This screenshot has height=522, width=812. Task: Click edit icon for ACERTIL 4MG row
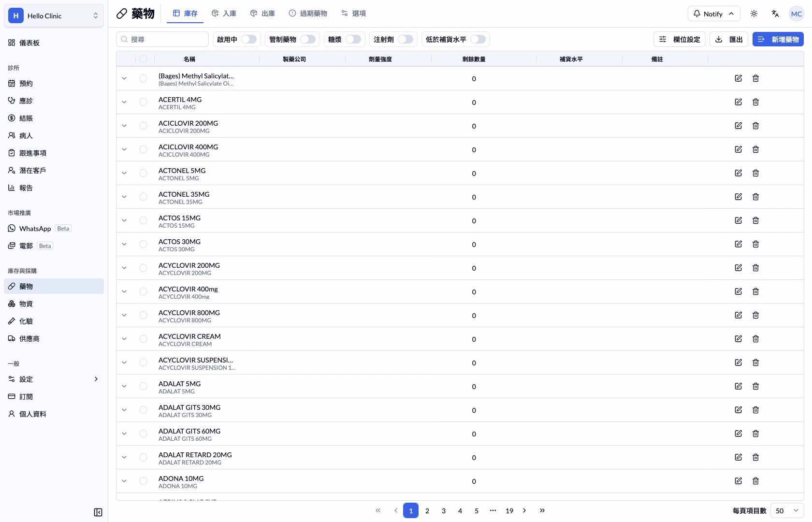(738, 102)
